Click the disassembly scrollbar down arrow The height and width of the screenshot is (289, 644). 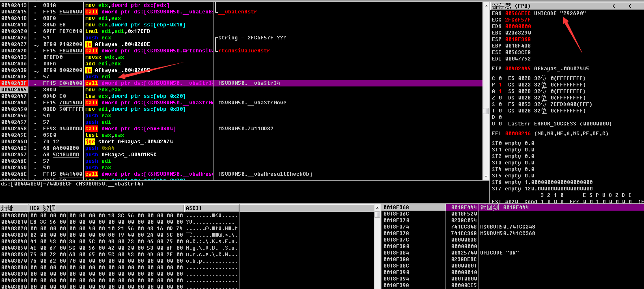click(x=486, y=177)
